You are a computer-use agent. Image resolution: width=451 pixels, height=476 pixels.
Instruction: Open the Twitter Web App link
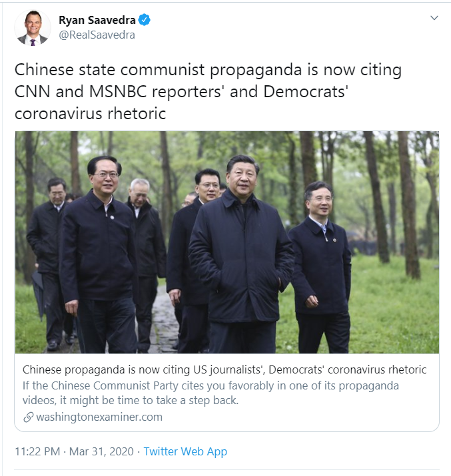185,451
